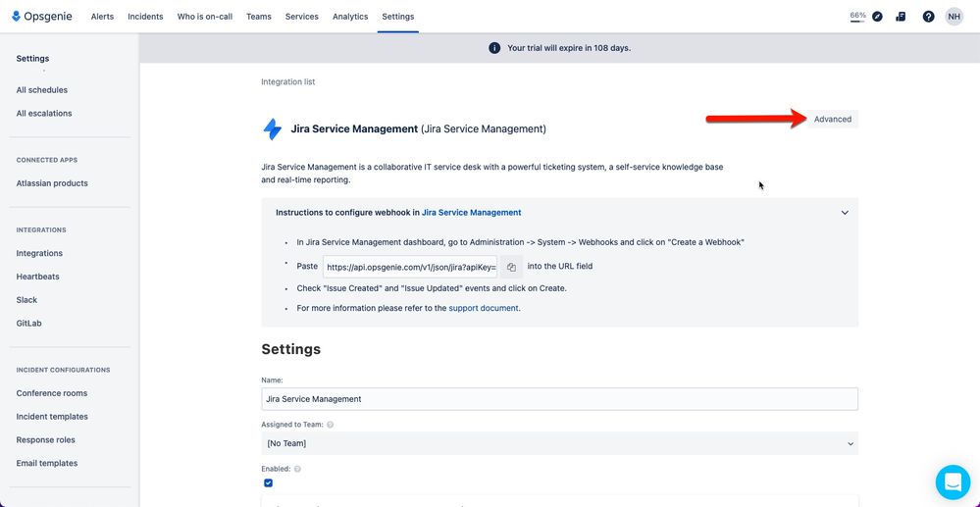Click the Name input field
The height and width of the screenshot is (507, 980).
coord(559,399)
